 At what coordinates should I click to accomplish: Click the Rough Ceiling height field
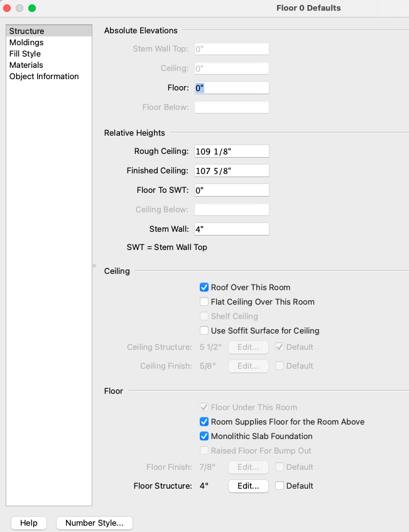(232, 151)
